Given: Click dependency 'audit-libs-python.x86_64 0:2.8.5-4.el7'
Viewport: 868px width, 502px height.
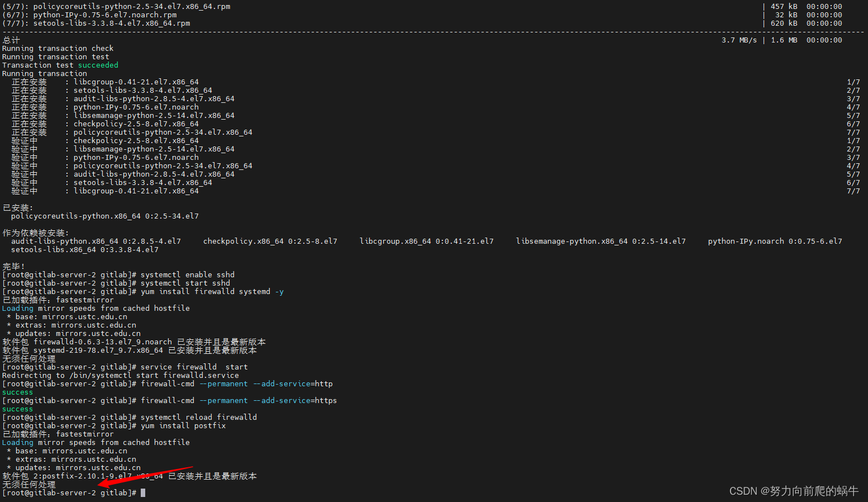Looking at the screenshot, I should (x=96, y=241).
